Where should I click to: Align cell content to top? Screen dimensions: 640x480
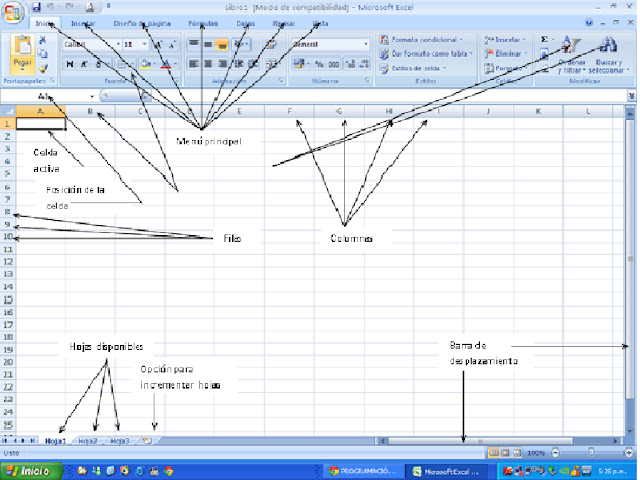point(194,44)
